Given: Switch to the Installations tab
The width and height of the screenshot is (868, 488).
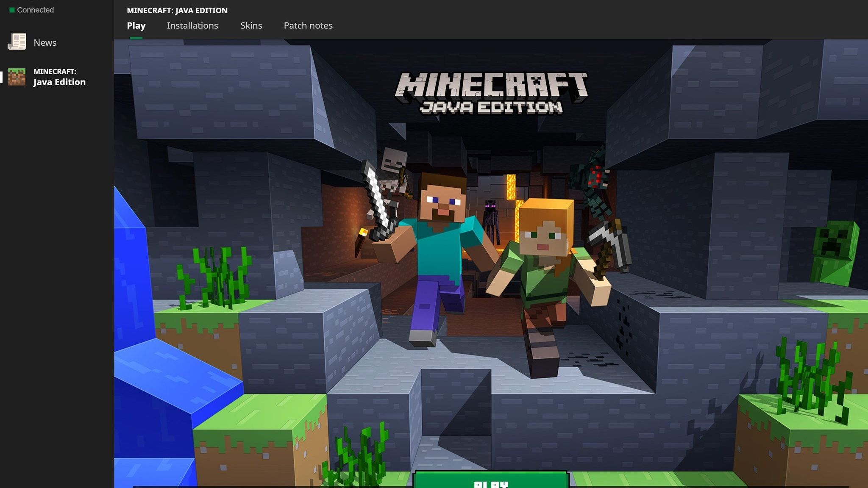Looking at the screenshot, I should pos(192,25).
